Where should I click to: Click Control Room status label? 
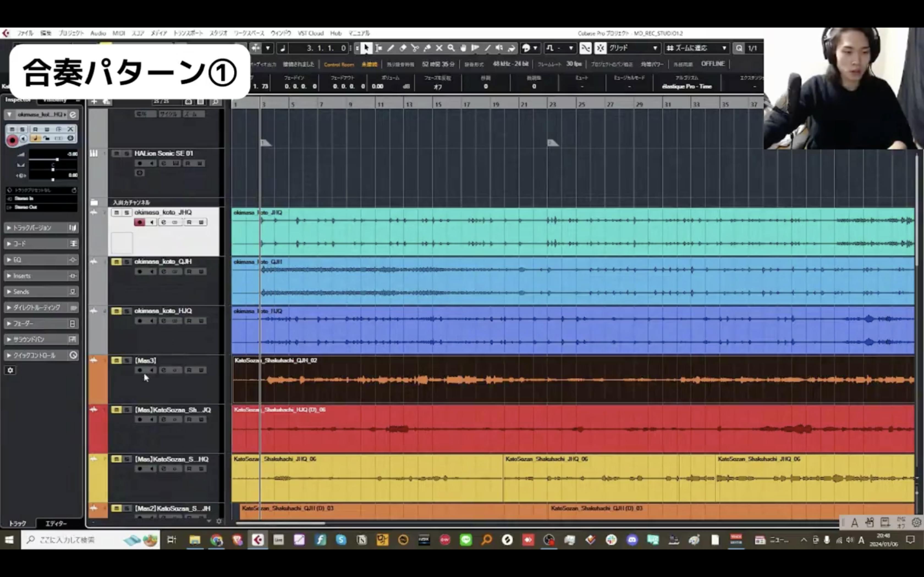pos(339,65)
